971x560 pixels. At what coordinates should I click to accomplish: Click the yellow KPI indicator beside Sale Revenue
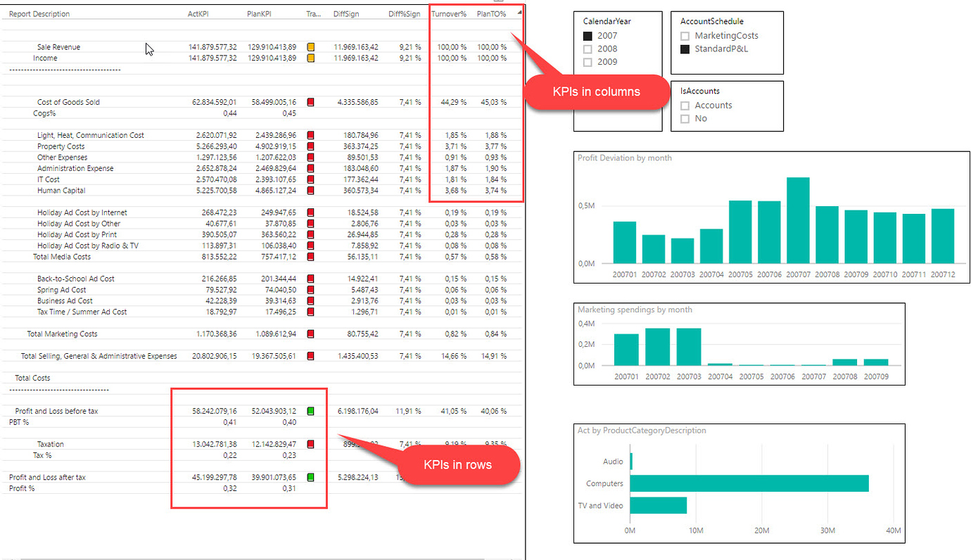coord(310,46)
